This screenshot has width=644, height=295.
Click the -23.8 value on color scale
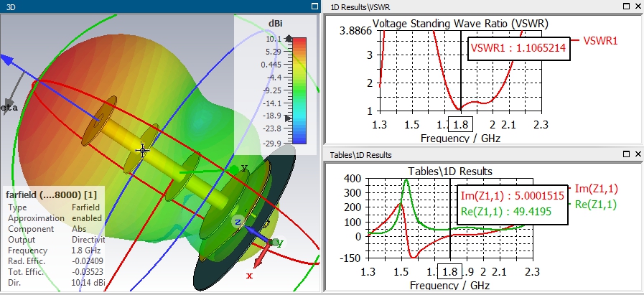(x=271, y=128)
